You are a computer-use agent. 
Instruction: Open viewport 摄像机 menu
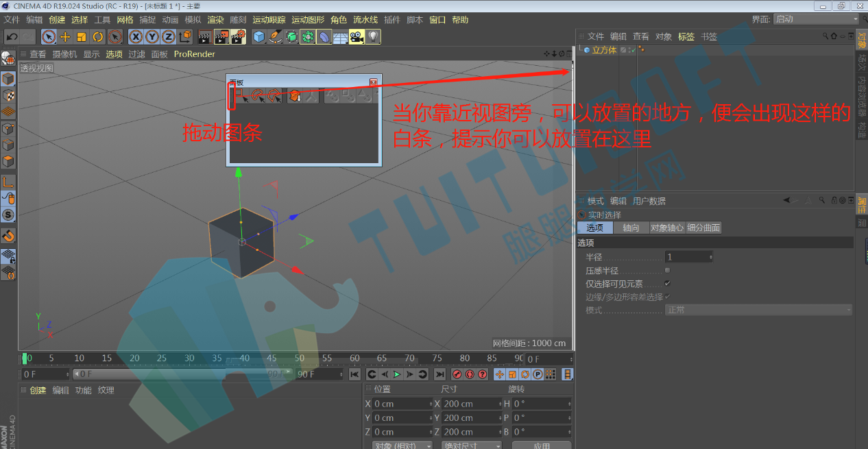click(64, 54)
